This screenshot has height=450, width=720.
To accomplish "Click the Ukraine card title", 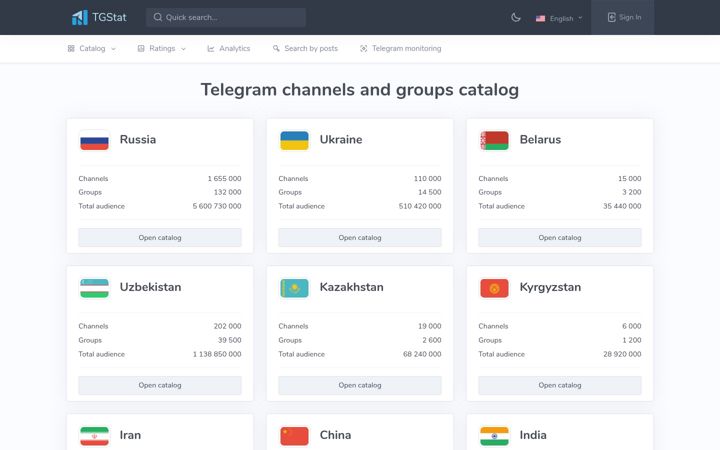I will [341, 140].
